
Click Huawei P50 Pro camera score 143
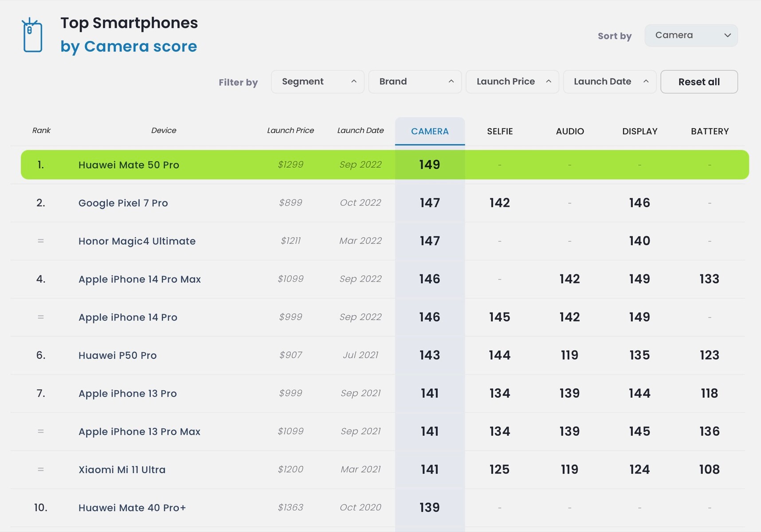(430, 355)
